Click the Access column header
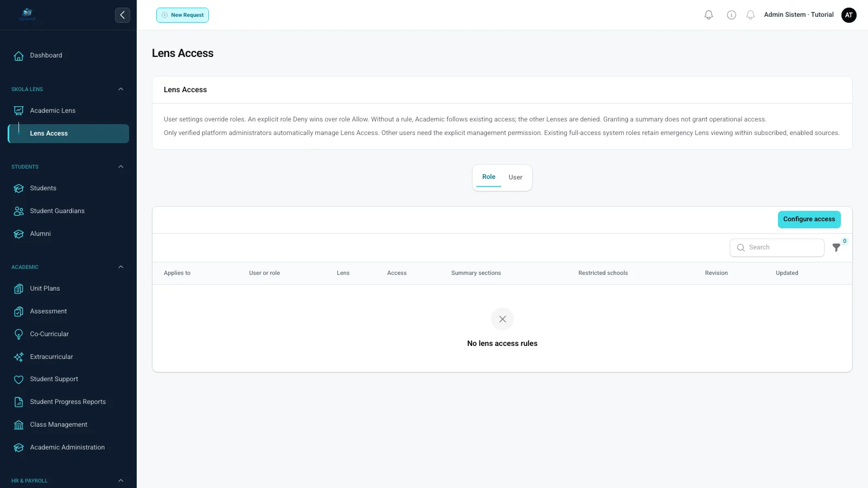The width and height of the screenshot is (868, 488). [397, 273]
